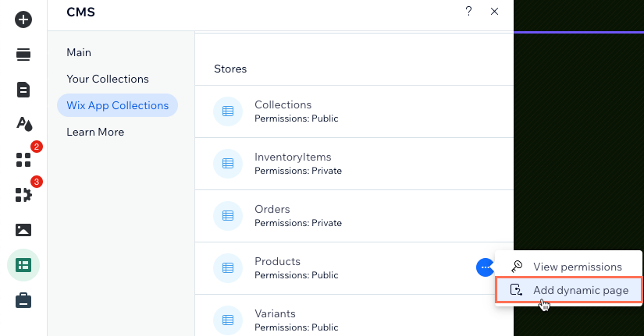Screen dimensions: 644x336
Task: Open the Add Section icon in sidebar
Action: pos(23,54)
